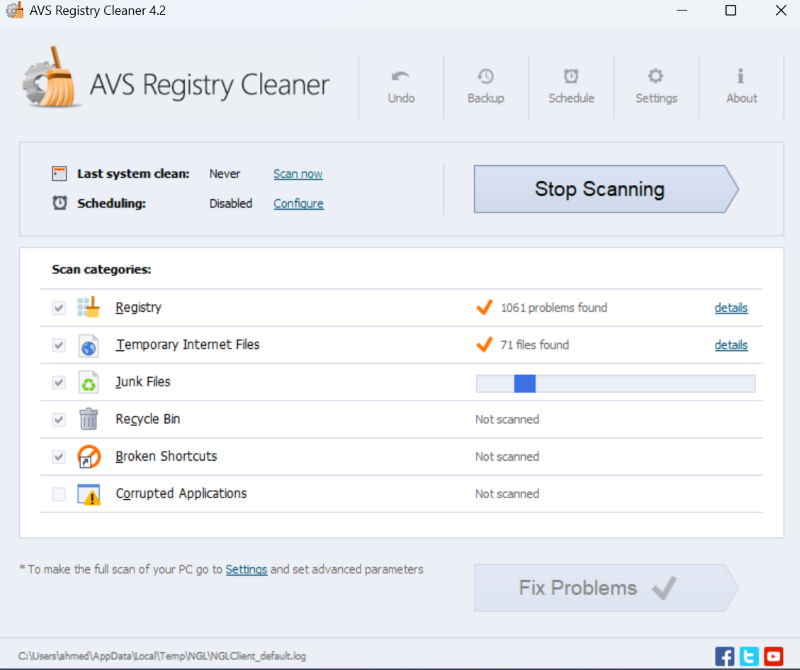Expand details for Temporary Internet Files
The width and height of the screenshot is (800, 670).
[x=730, y=345]
